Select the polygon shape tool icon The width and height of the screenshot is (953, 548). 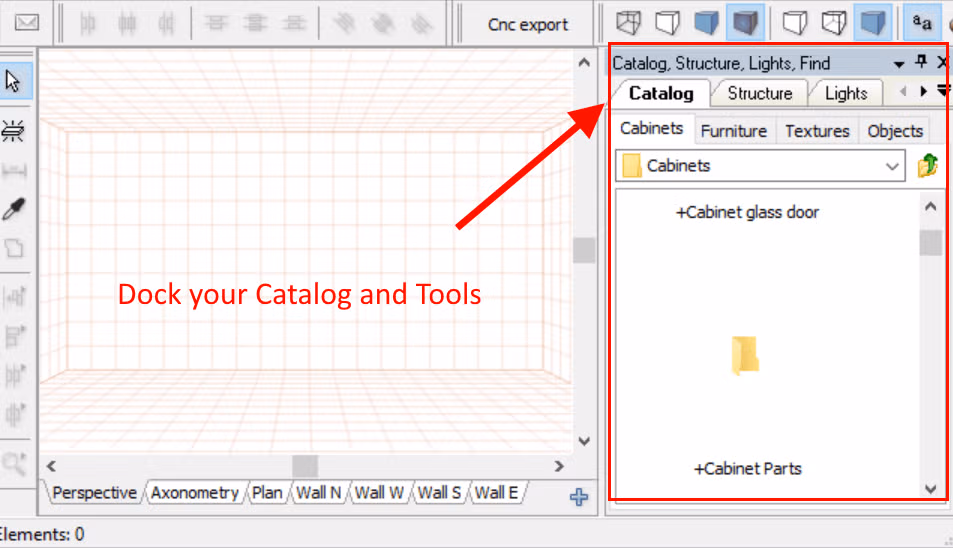[x=14, y=248]
